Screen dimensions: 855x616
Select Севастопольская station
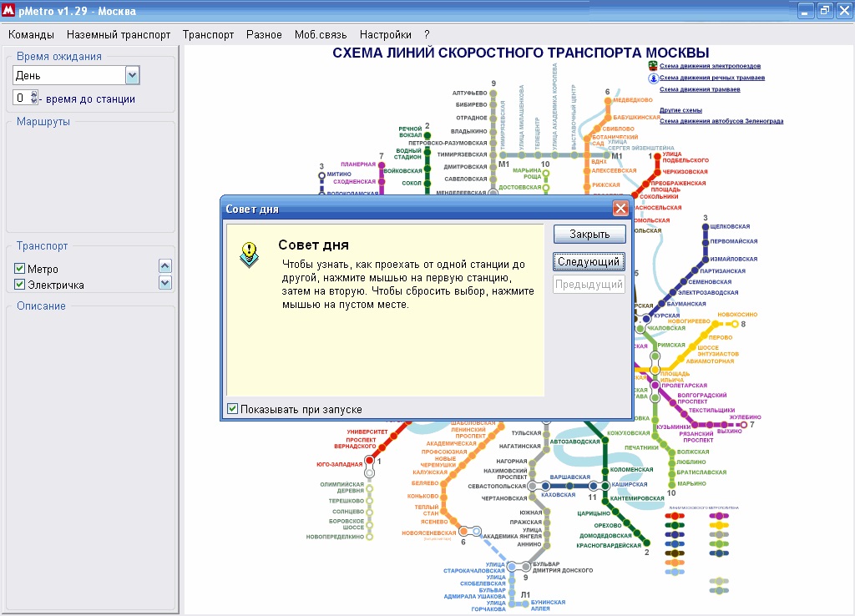(532, 486)
